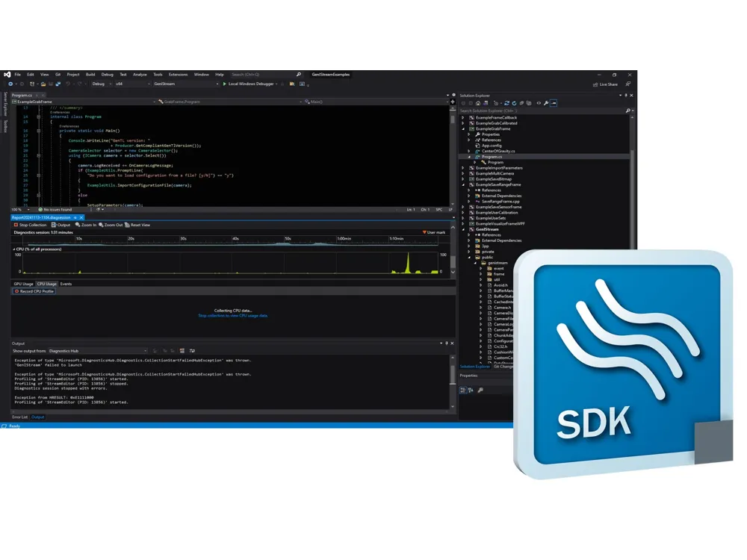Click the Sync with Active Document icon
The height and width of the screenshot is (560, 747).
(506, 103)
